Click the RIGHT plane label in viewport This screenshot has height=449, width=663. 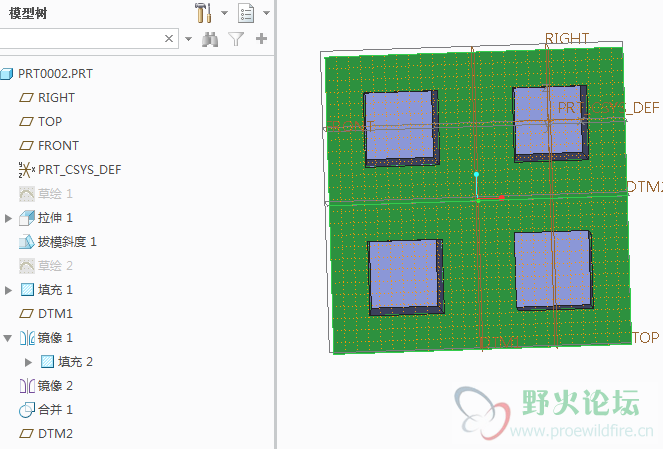(x=567, y=38)
